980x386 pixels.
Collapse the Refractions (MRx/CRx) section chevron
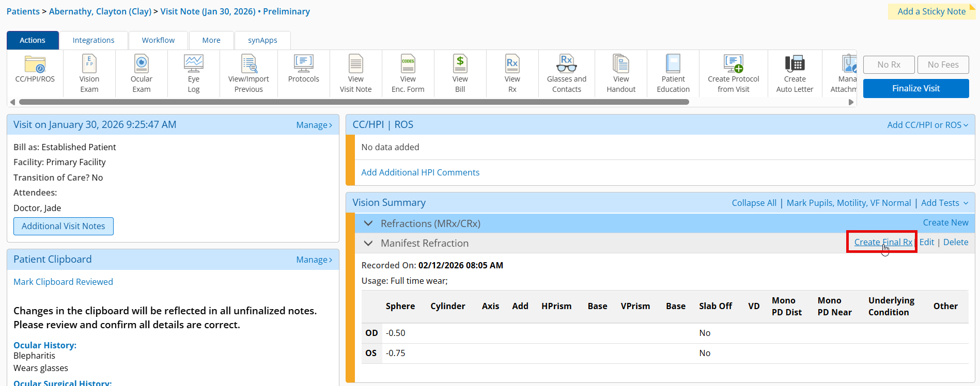(x=368, y=223)
